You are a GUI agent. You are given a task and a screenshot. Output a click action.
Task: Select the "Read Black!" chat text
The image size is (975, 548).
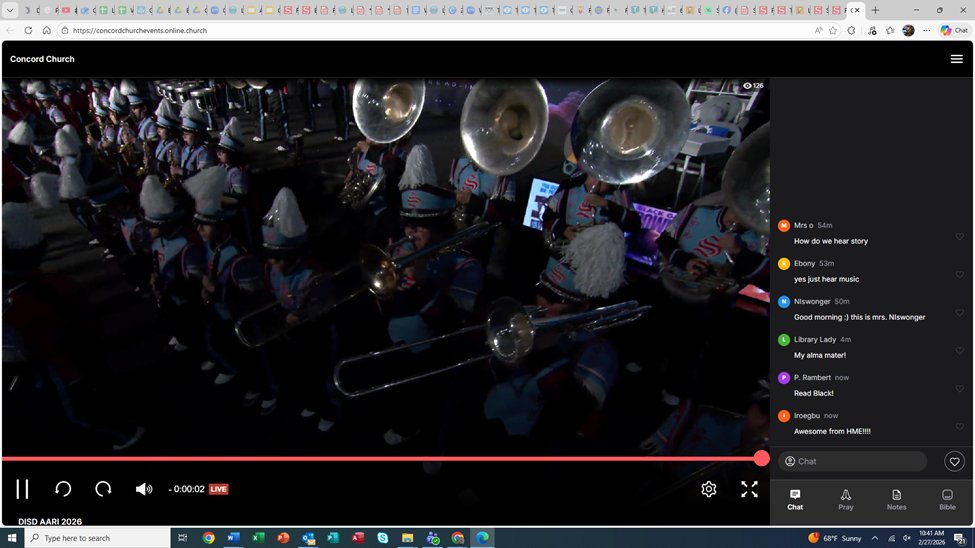coord(813,393)
